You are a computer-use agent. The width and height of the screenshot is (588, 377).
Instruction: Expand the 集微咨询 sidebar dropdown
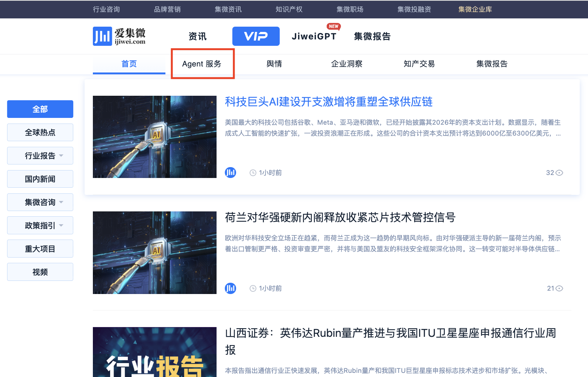[x=61, y=202]
